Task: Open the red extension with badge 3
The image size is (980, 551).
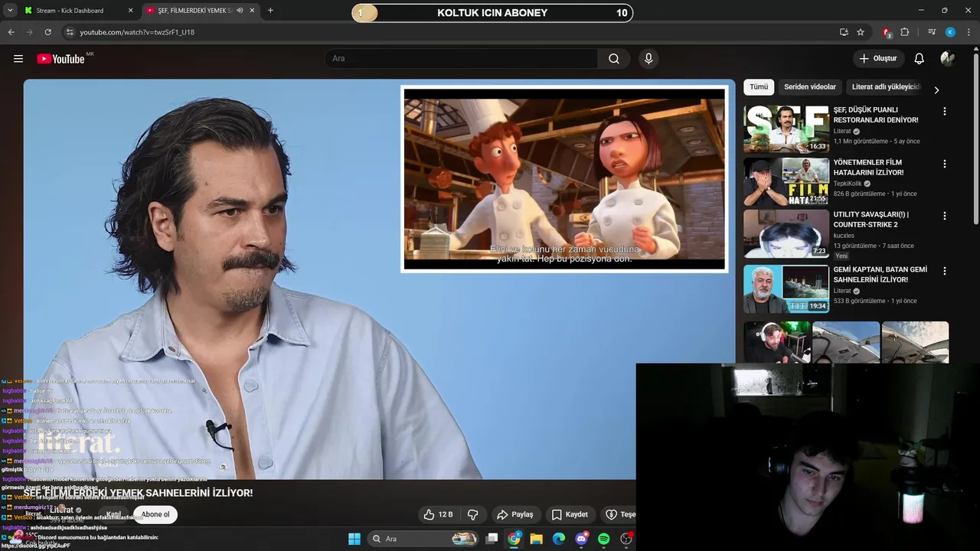Action: click(887, 32)
